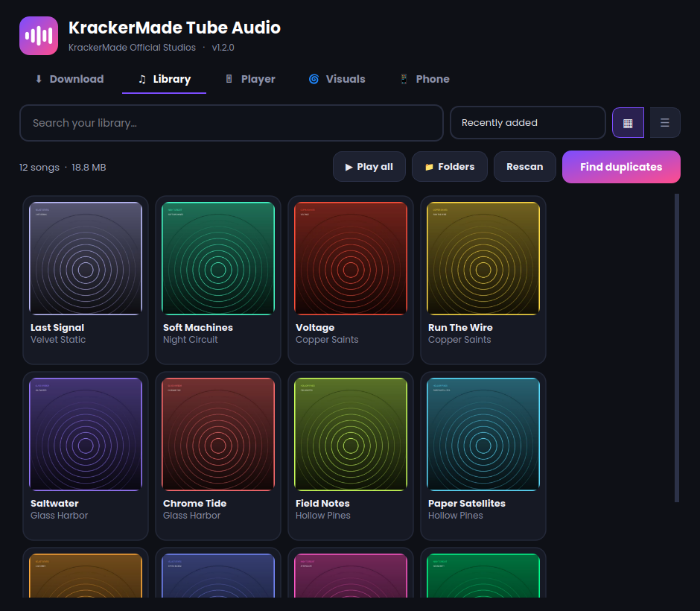Click the Velvet Static artist name
Image resolution: width=700 pixels, height=611 pixels.
[x=58, y=340]
